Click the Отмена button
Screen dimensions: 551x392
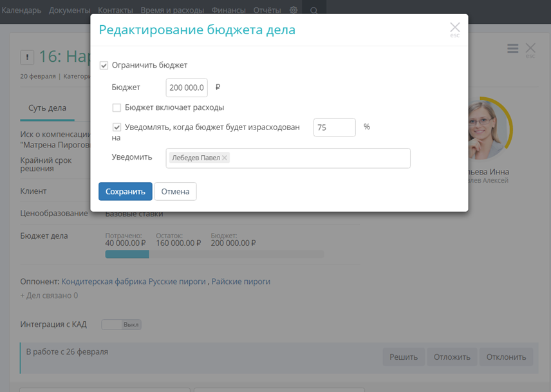(x=175, y=192)
